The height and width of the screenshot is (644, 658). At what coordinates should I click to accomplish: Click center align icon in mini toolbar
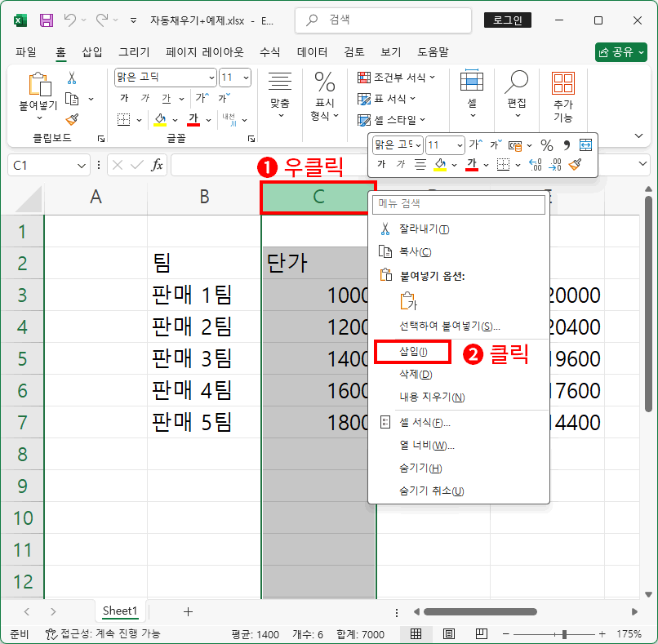click(420, 164)
